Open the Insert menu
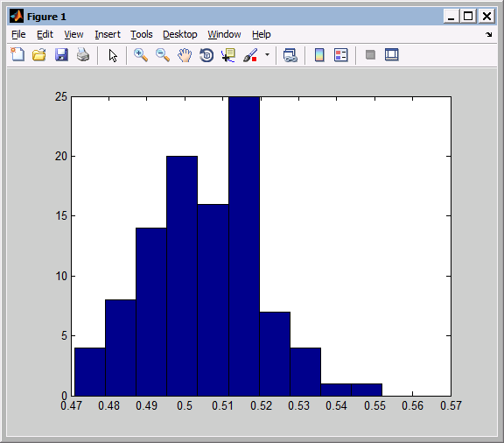Screen dimensions: 504x443 click(108, 34)
